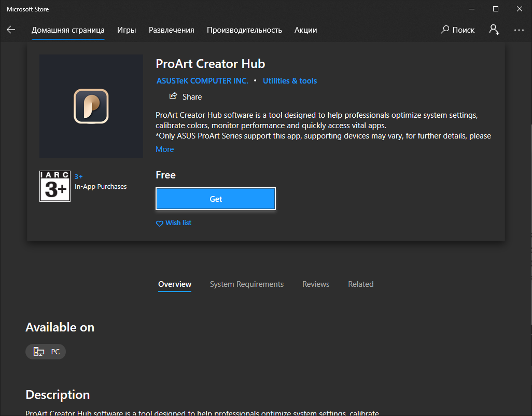Viewport: 532px width, 416px height.
Task: Click the IARC 3+ age rating badge
Action: click(x=54, y=186)
